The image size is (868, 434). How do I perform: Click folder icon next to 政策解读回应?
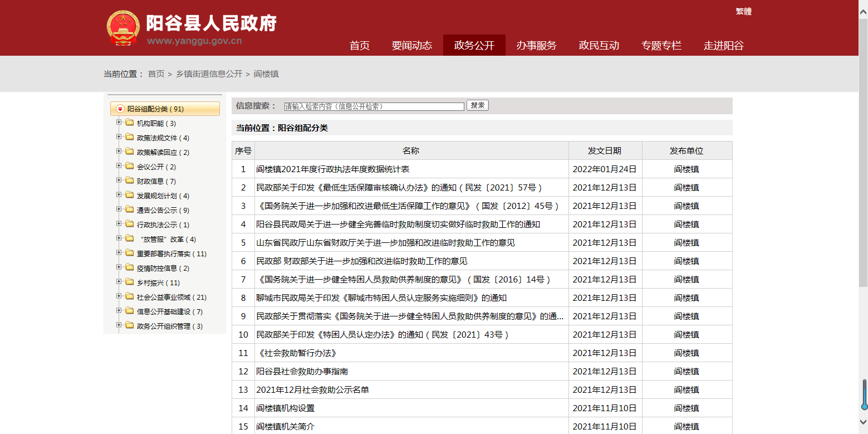(129, 152)
